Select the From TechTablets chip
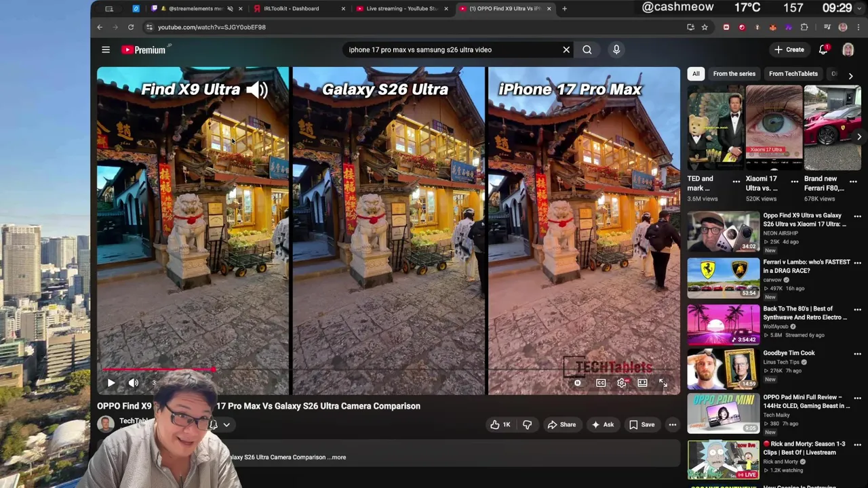868x488 pixels. [793, 74]
